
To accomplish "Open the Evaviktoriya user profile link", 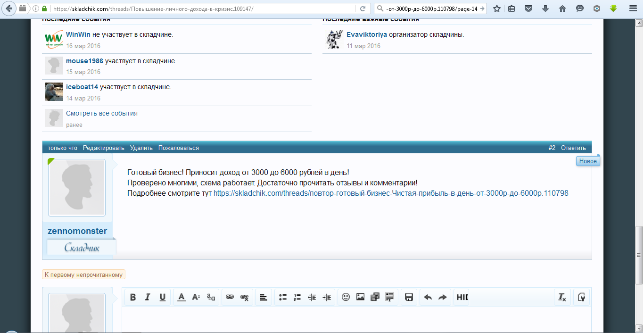I will click(x=367, y=34).
